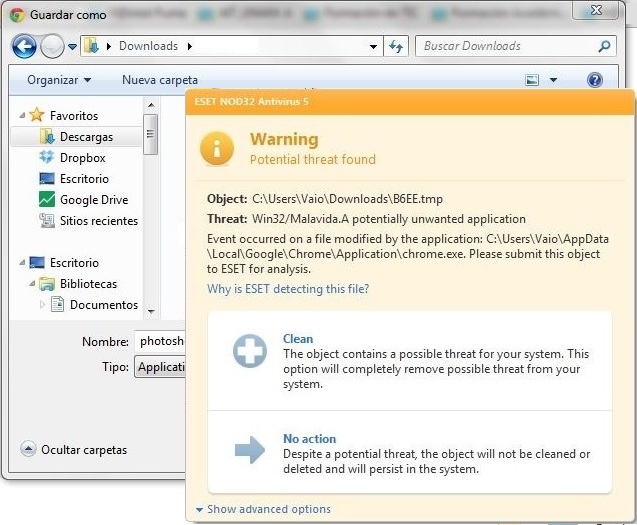
Task: Click the refresh address button
Action: (396, 46)
